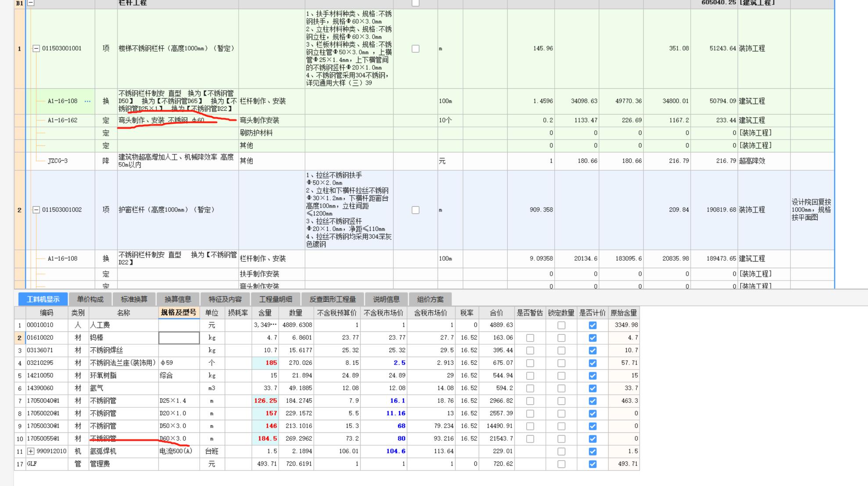
Task: Click the 超高降效 category cell
Action: [764, 161]
